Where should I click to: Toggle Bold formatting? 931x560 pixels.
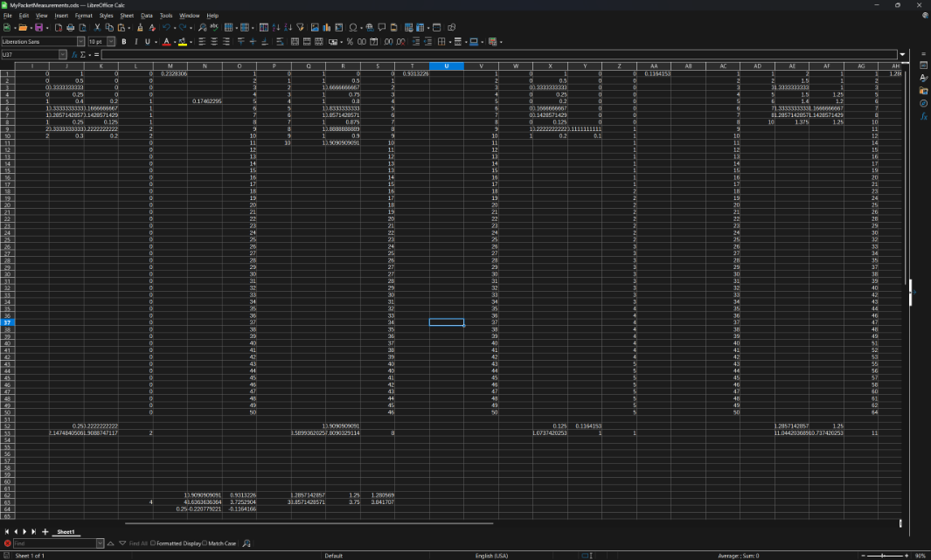click(124, 41)
